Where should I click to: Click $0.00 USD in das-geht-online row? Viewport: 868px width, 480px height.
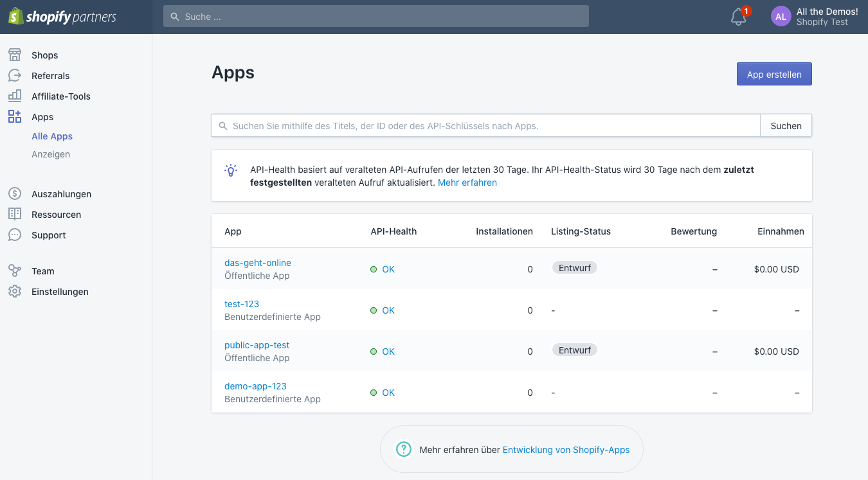pos(777,269)
